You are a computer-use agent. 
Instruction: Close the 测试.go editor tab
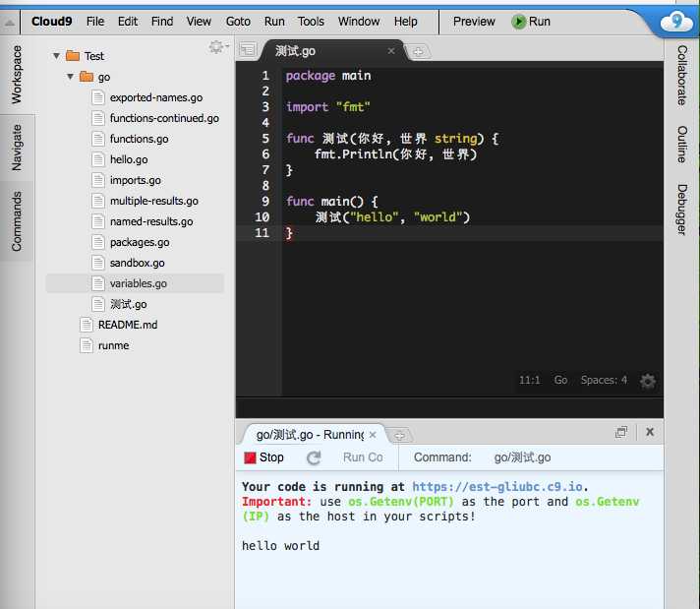tap(391, 51)
